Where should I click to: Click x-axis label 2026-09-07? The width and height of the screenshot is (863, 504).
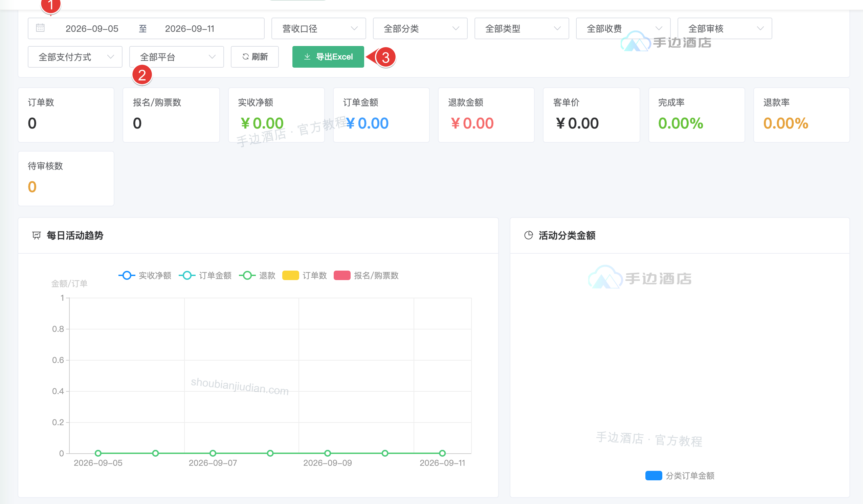pyautogui.click(x=213, y=463)
